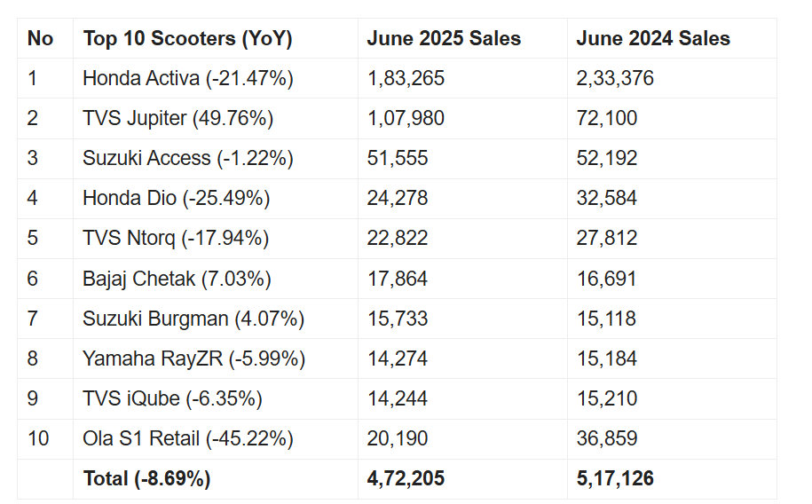The height and width of the screenshot is (504, 812).
Task: Click the Bajaj Chetak (7.03%) cell
Action: tap(177, 279)
